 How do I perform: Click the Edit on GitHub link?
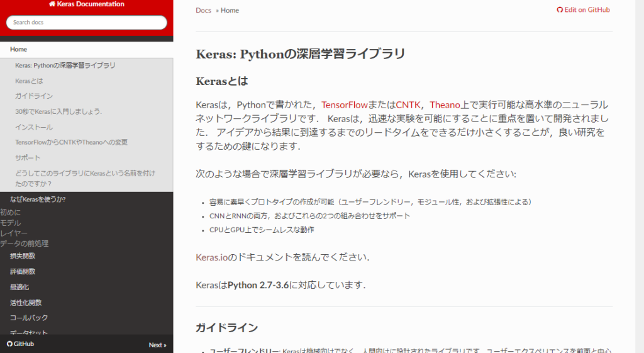point(583,10)
